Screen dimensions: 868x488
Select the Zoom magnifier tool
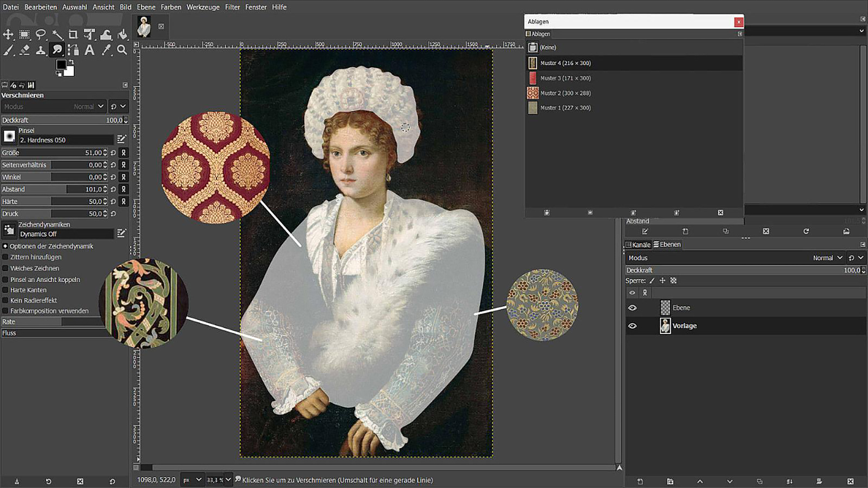pos(122,50)
